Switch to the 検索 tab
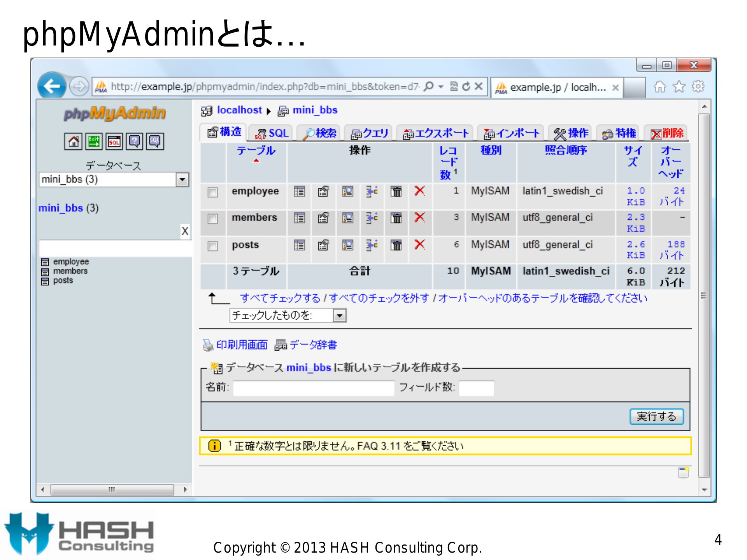Screen dimensions: 747x560 click(x=319, y=133)
